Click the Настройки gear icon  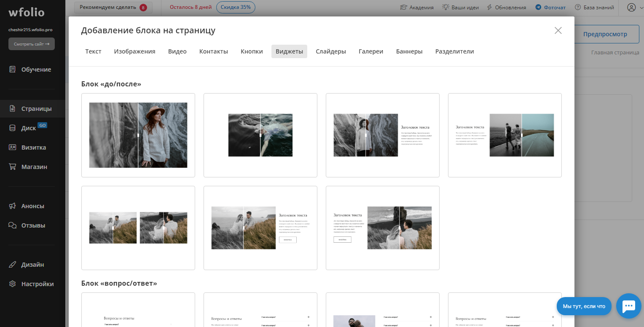click(x=13, y=284)
